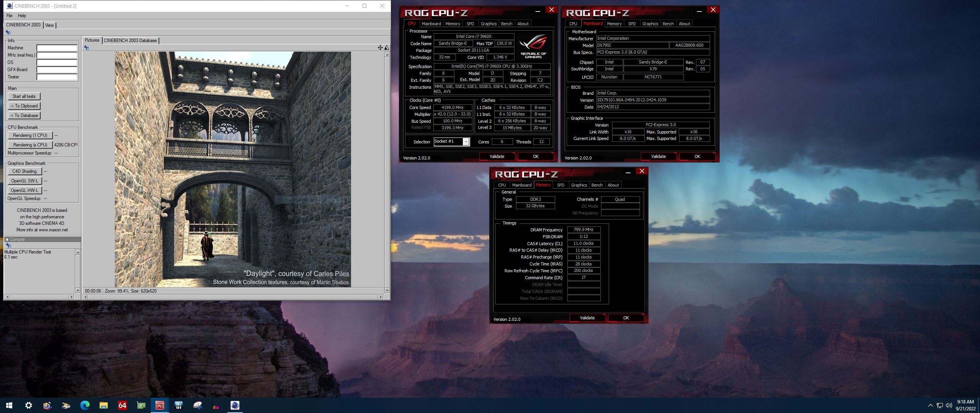
Task: Open the network icon in system tray
Action: 939,405
